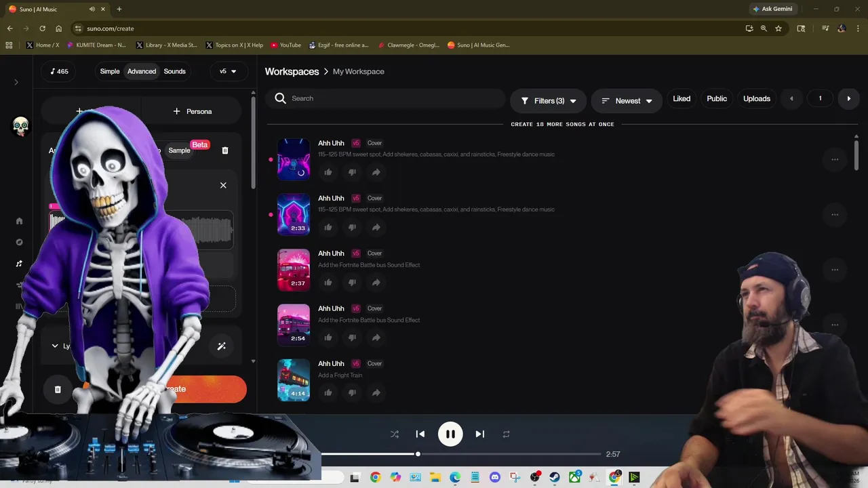Open the Home / X bookmark
Screen dimensions: 868x488
[42, 45]
